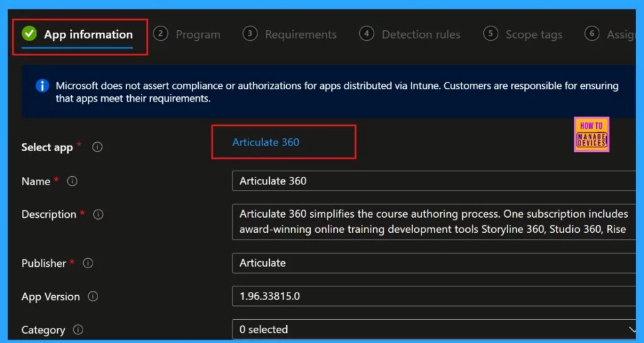Click the step 3 circle icon for Requirements
Image resolution: width=644 pixels, height=343 pixels.
250,34
